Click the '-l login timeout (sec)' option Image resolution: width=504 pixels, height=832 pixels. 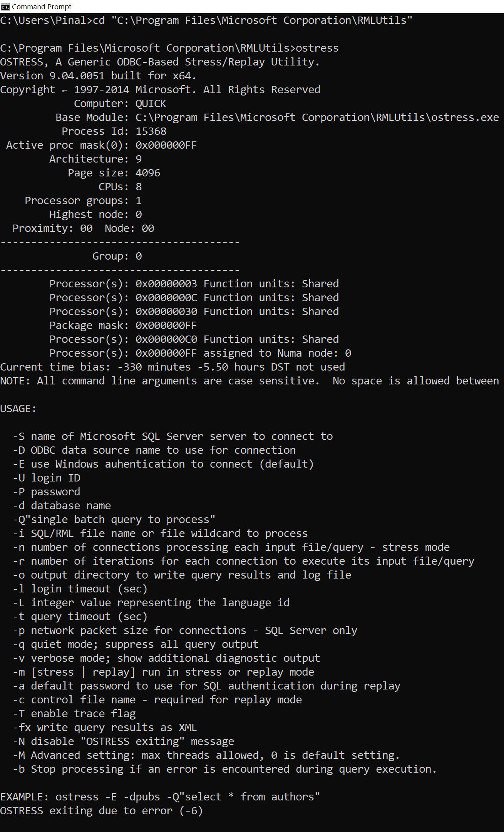80,589
